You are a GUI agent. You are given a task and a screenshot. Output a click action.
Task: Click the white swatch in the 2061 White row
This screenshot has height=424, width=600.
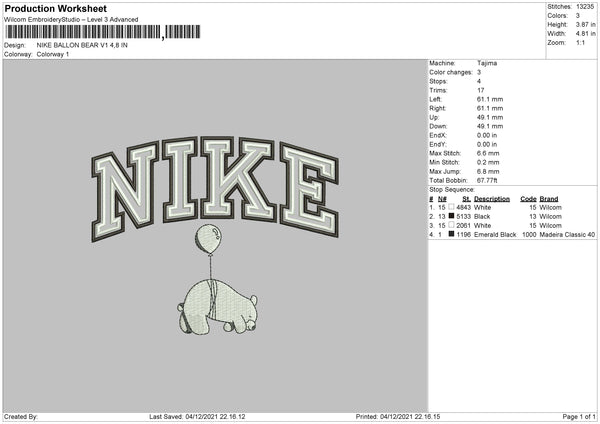tap(451, 225)
